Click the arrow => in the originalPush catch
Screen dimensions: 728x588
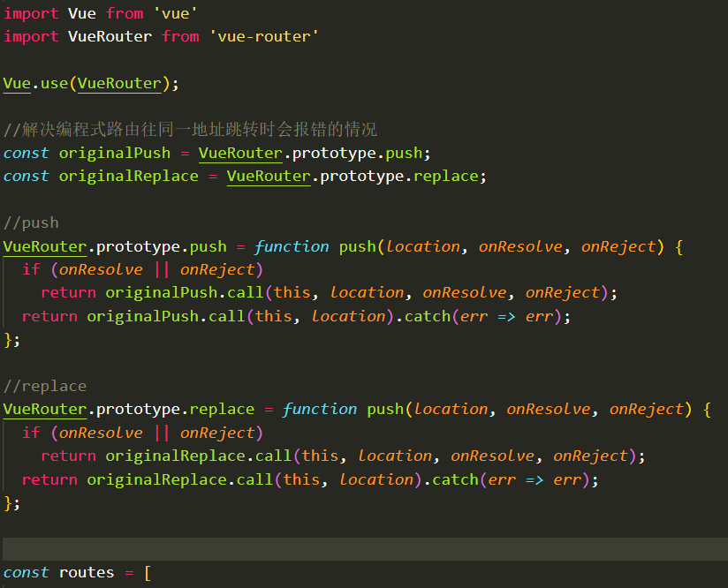[506, 316]
